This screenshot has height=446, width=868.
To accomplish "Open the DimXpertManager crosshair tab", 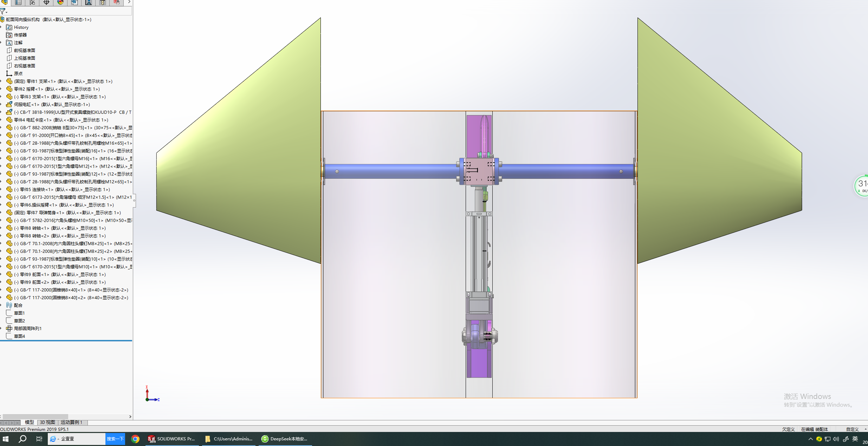I will click(x=46, y=2).
